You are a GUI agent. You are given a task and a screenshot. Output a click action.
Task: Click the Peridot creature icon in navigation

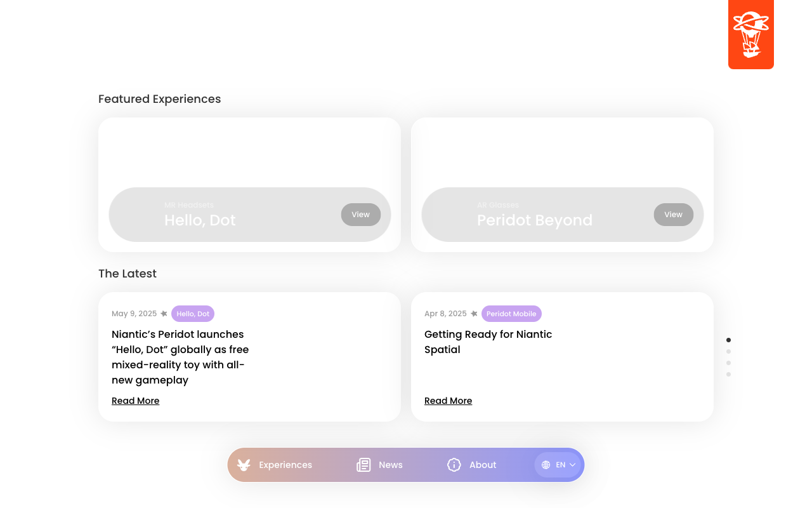coord(244,465)
